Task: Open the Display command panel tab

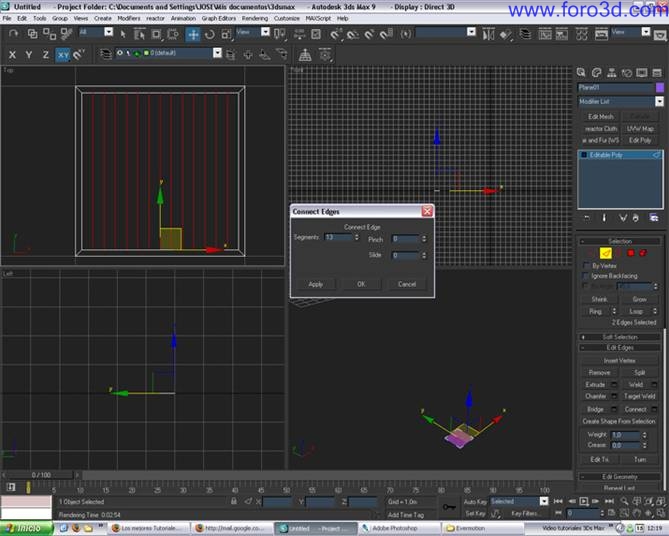Action: click(641, 73)
